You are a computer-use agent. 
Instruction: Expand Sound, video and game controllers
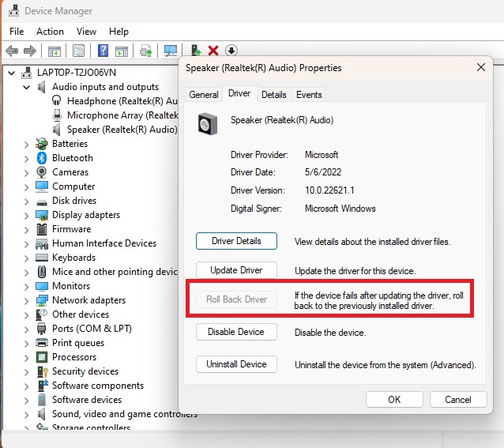27,415
